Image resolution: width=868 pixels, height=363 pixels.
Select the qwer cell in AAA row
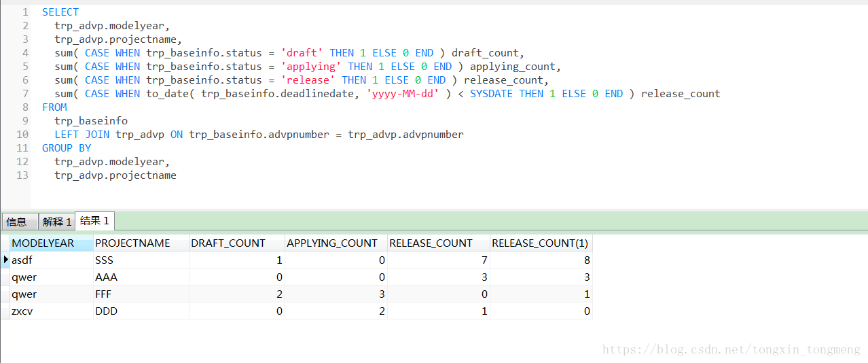pos(52,277)
